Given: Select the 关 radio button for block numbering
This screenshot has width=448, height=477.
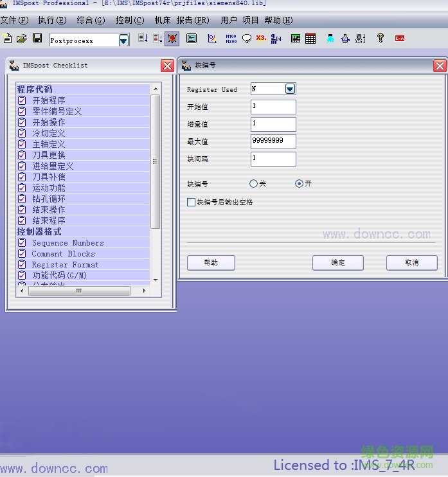Looking at the screenshot, I should tap(253, 184).
